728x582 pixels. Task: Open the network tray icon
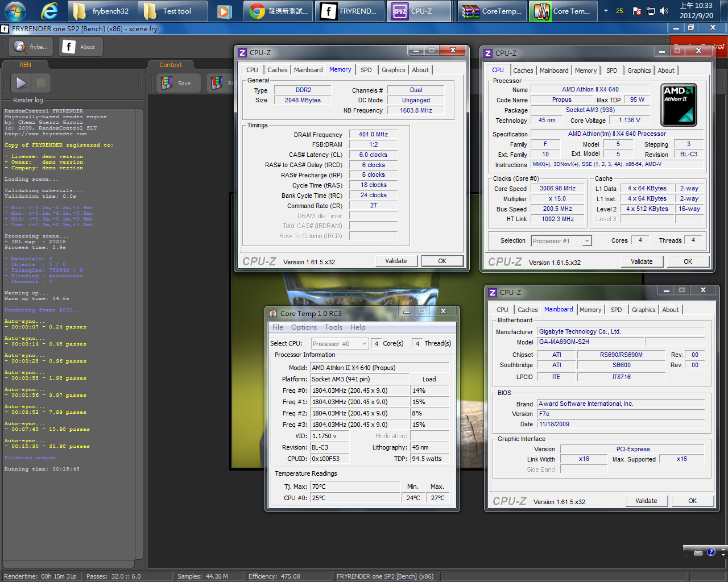pos(651,11)
